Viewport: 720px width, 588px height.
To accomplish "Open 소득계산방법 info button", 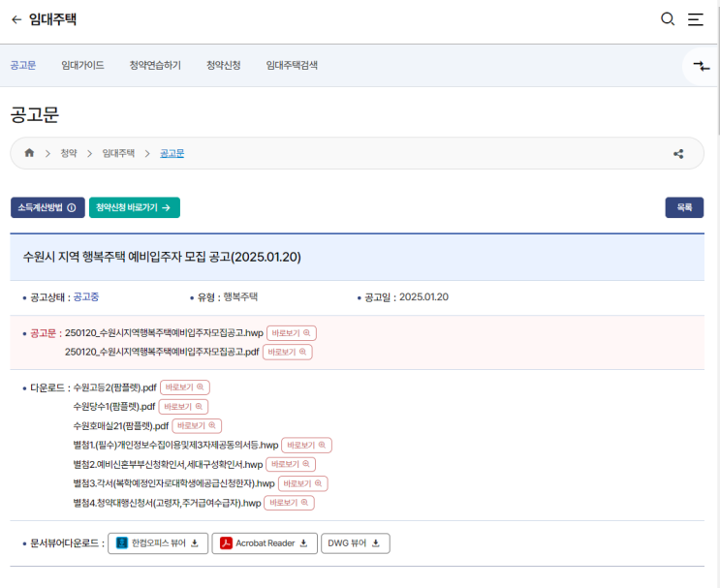I will coord(47,207).
